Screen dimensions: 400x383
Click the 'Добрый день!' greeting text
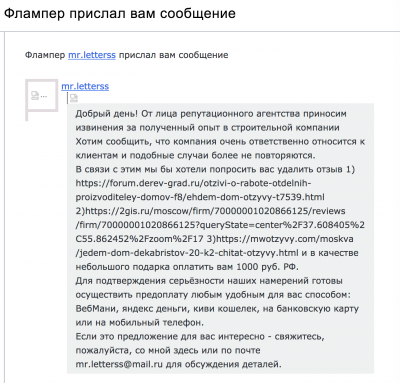click(x=106, y=114)
